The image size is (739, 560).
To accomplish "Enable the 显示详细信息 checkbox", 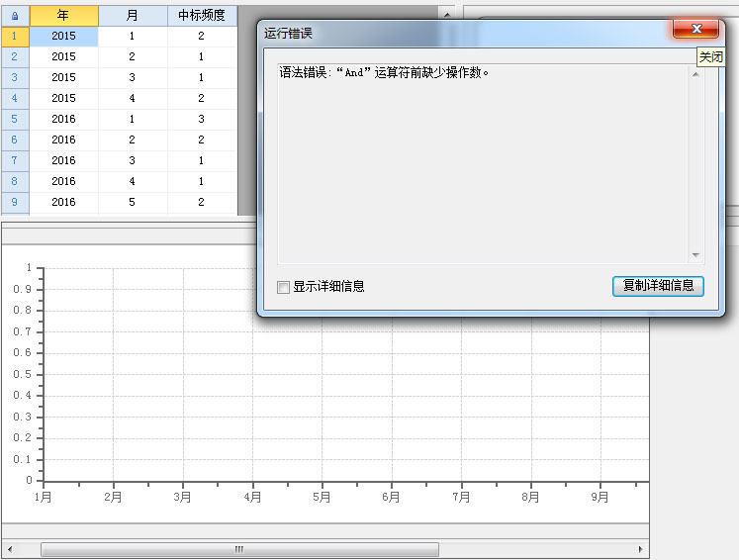I will (283, 287).
